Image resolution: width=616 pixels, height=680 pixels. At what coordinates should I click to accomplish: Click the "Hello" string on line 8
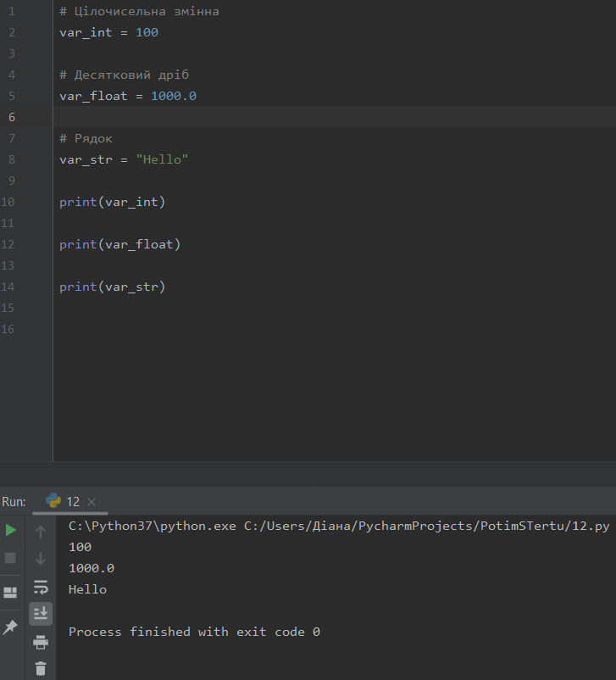pos(162,159)
